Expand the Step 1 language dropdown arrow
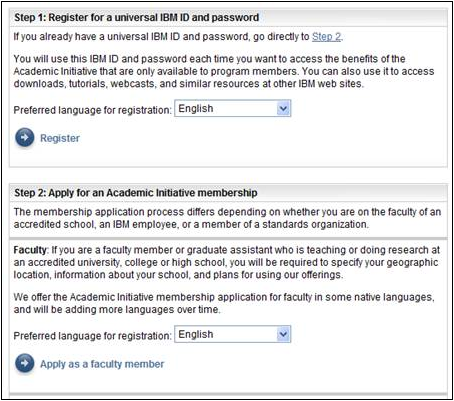The height and width of the screenshot is (401, 454). (x=283, y=108)
